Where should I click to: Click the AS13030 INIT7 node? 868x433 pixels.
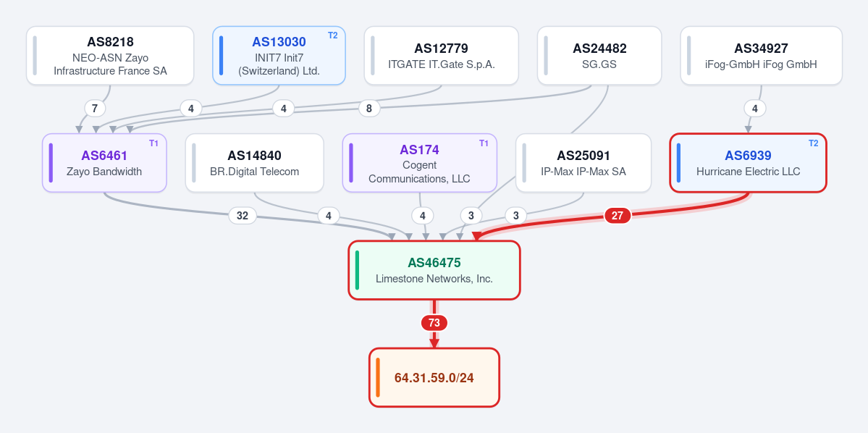(279, 56)
